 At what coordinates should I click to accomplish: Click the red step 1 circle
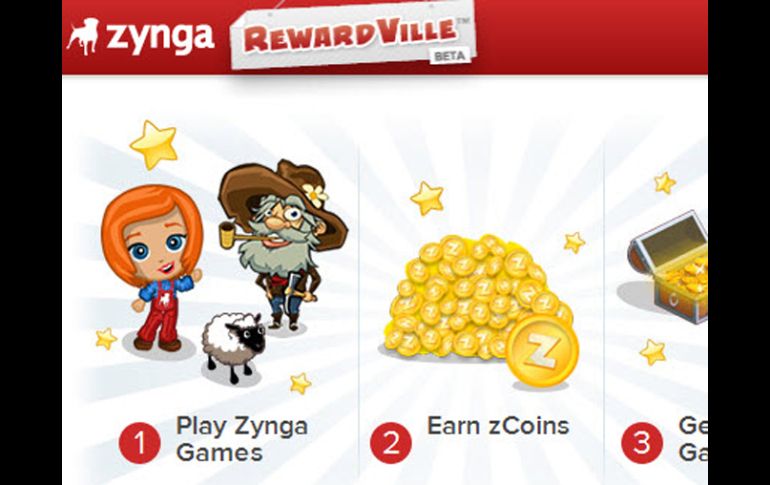click(x=139, y=443)
